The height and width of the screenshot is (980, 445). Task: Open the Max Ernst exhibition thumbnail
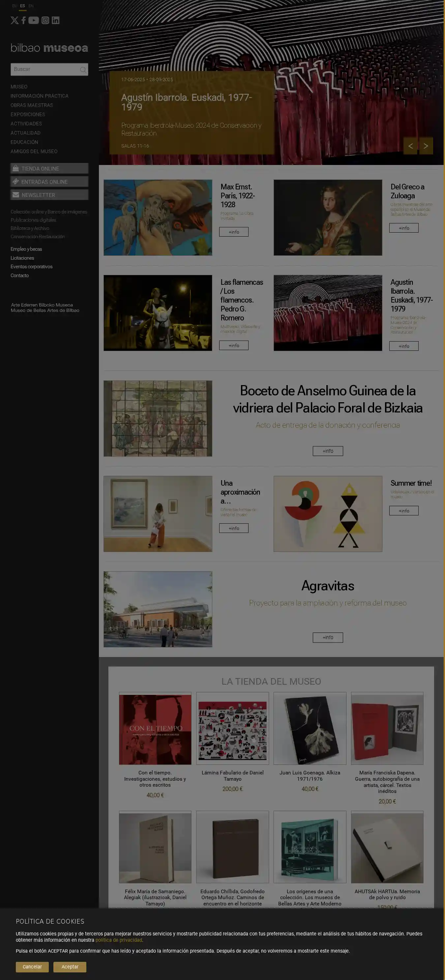(x=158, y=217)
